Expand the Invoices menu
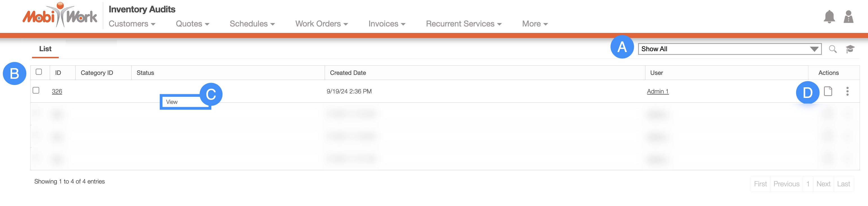Screen dimensions: 868x206 point(386,24)
